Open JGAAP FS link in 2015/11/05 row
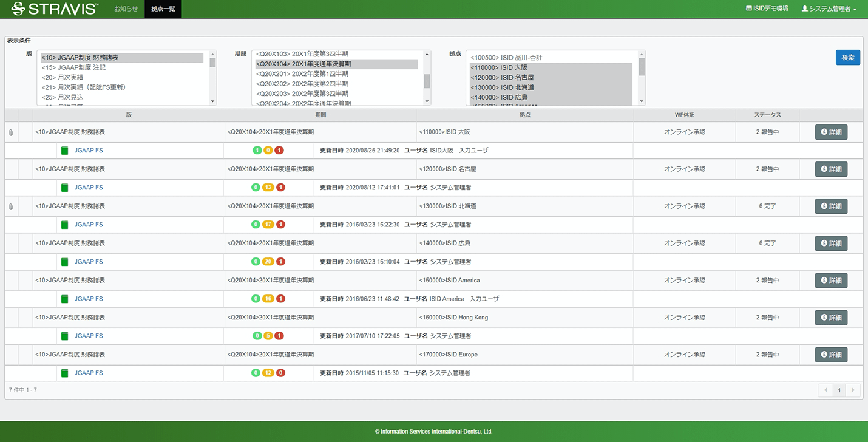The image size is (868, 442). (x=89, y=373)
